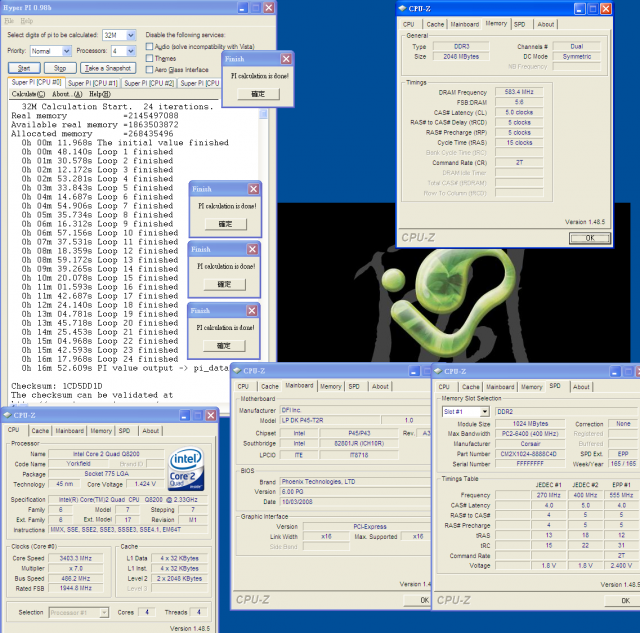641x633 pixels.
Task: Close the Hyper PI window
Action: [x=269, y=7]
